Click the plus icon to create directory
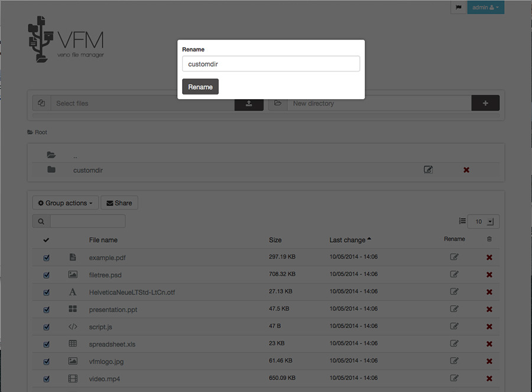The height and width of the screenshot is (392, 532). pyautogui.click(x=485, y=103)
